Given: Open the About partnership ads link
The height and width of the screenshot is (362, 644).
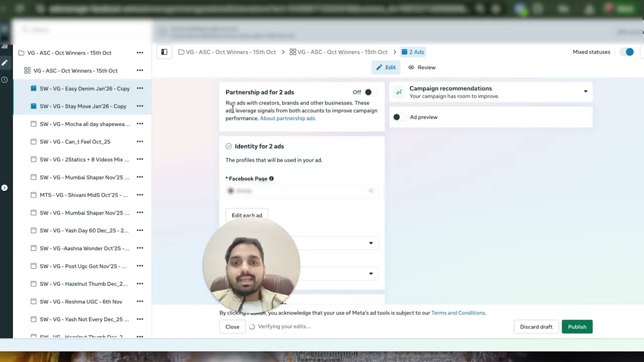Looking at the screenshot, I should (287, 118).
